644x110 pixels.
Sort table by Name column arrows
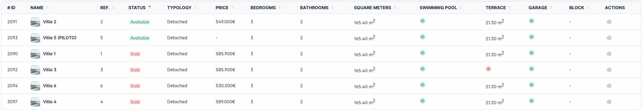pyautogui.click(x=48, y=8)
